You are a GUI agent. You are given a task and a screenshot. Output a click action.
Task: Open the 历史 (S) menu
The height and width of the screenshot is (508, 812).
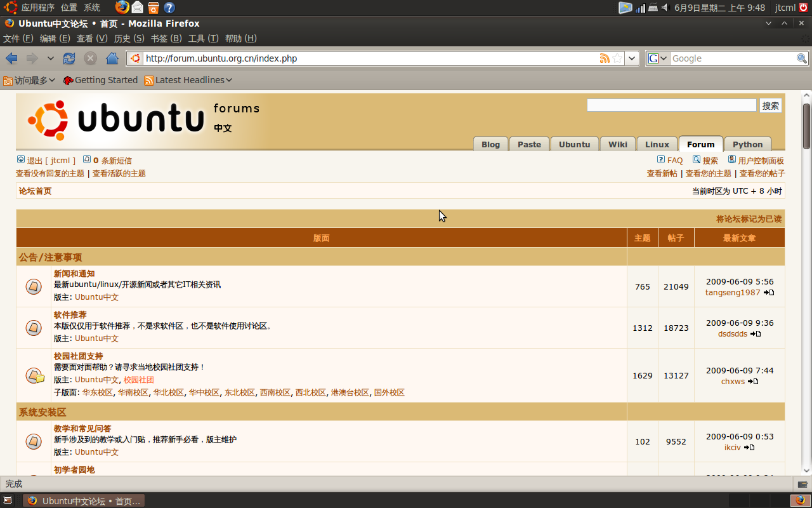pos(129,39)
